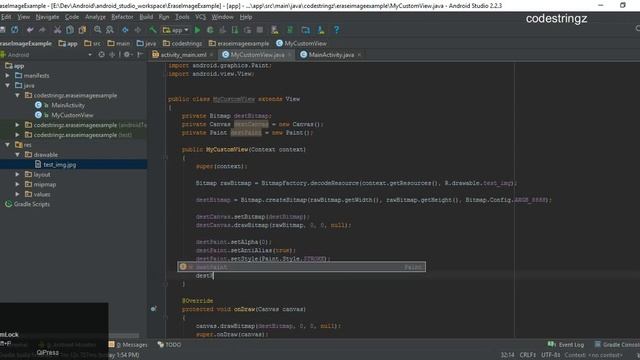Screen dimensions: 640x360
Task: Click the Stop square icon
Action: click(x=260, y=30)
